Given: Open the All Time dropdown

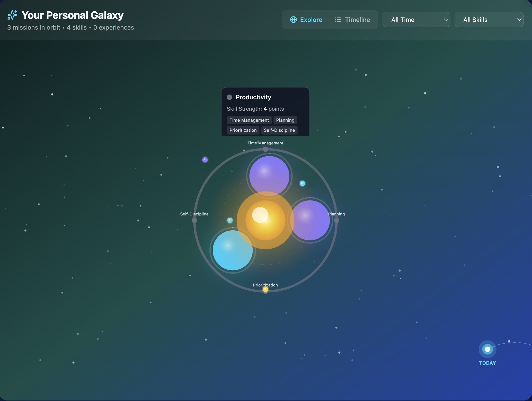Looking at the screenshot, I should (416, 20).
